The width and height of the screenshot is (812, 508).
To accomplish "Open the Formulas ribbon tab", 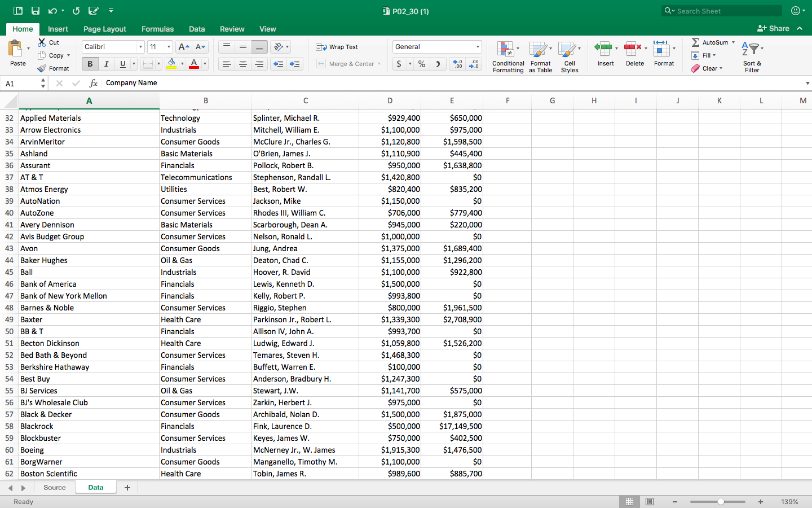I will [157, 29].
